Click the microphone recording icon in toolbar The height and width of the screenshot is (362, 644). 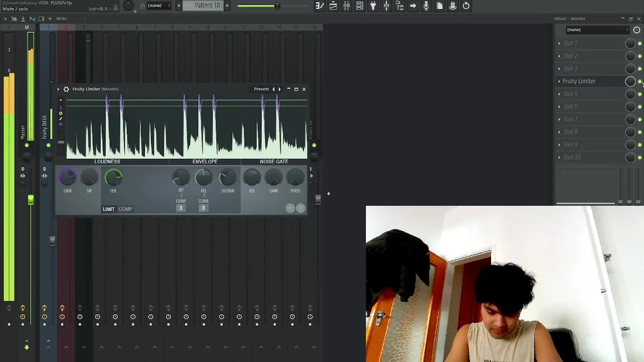[426, 6]
